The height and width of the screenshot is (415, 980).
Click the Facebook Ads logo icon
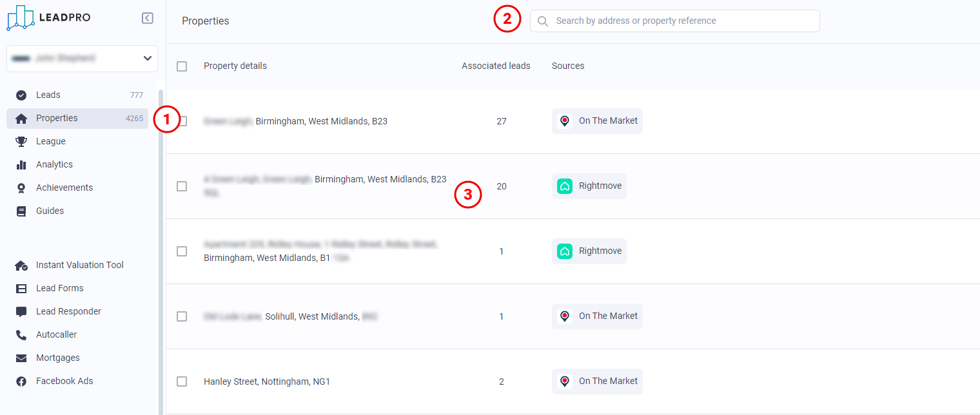coord(21,381)
